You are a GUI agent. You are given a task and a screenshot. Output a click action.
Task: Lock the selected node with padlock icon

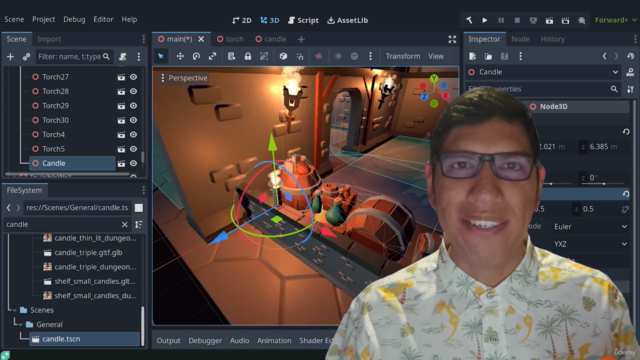[248, 56]
